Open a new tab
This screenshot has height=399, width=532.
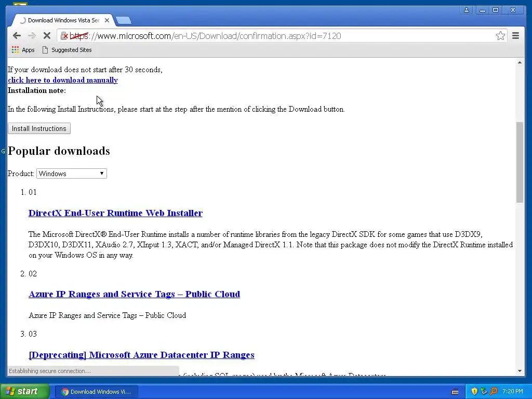tap(124, 20)
